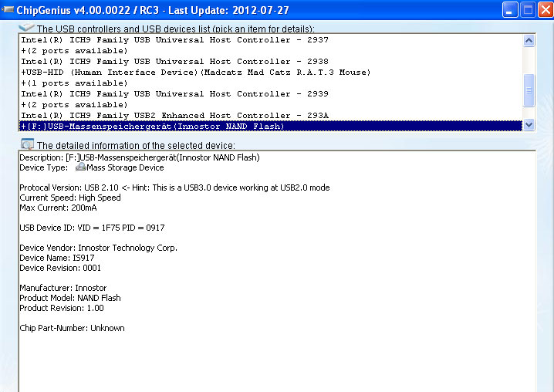Click the Chip Part-Number: Unknown line
The image size is (554, 392).
tap(72, 328)
